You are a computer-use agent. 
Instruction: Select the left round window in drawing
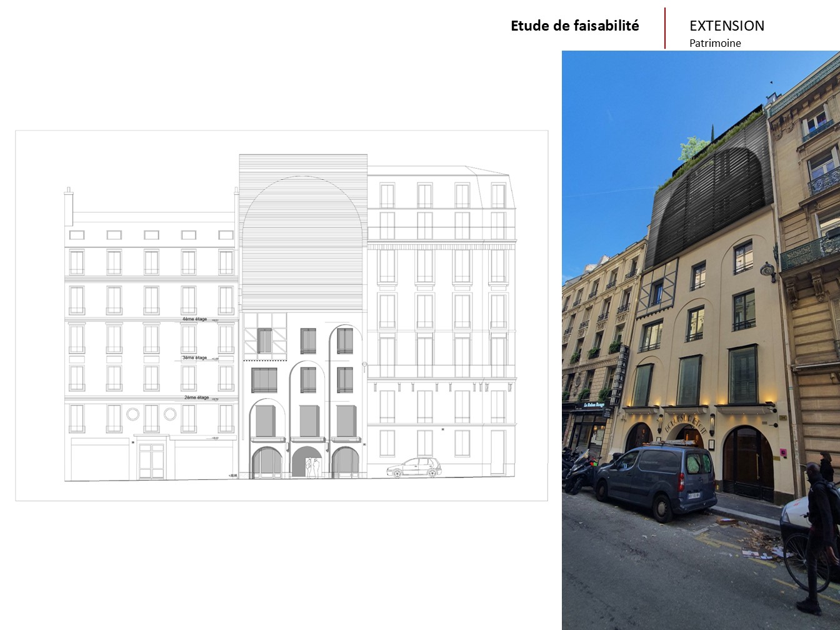click(132, 414)
